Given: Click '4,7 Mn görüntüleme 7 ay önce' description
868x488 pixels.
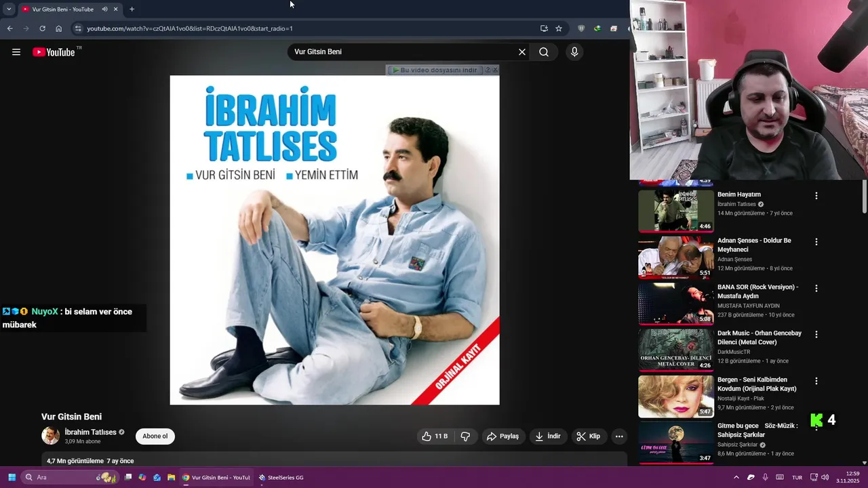Looking at the screenshot, I should (90, 461).
